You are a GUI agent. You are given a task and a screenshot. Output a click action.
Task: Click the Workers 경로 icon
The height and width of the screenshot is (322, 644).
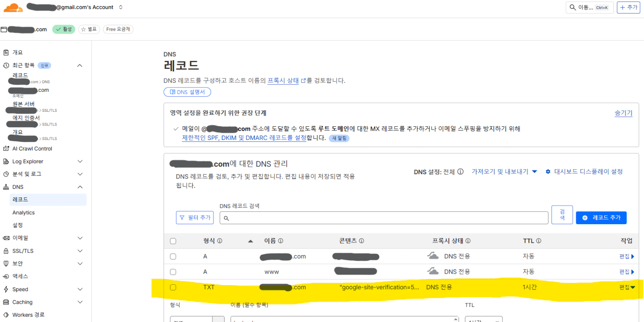click(x=6, y=315)
